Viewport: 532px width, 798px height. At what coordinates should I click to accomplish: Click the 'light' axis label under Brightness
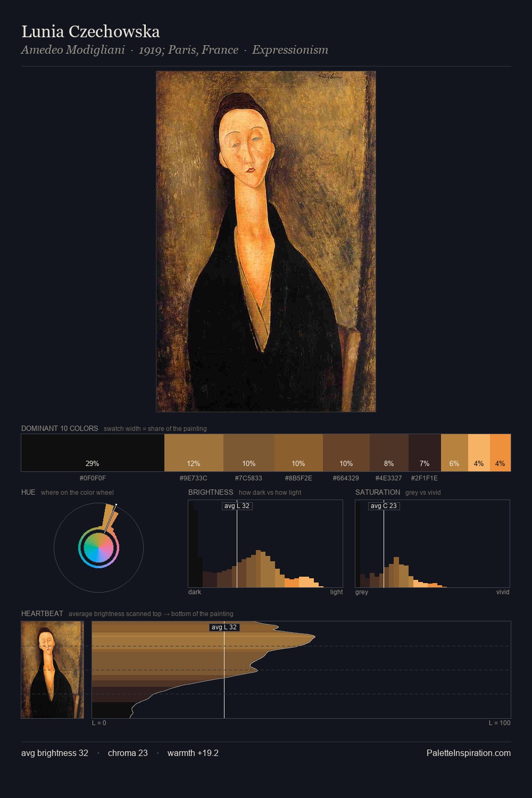point(337,592)
